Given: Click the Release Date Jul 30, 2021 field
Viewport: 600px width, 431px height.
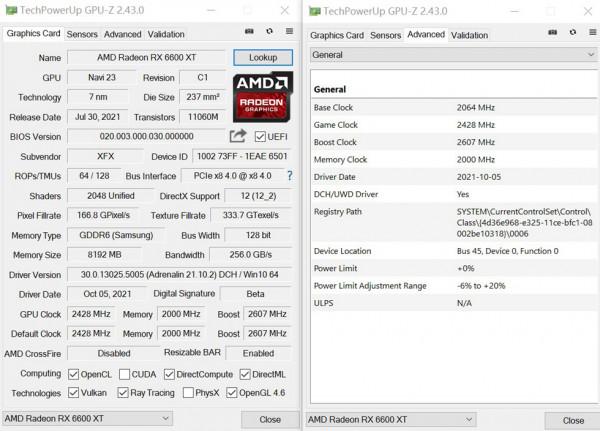Looking at the screenshot, I should pos(98,117).
